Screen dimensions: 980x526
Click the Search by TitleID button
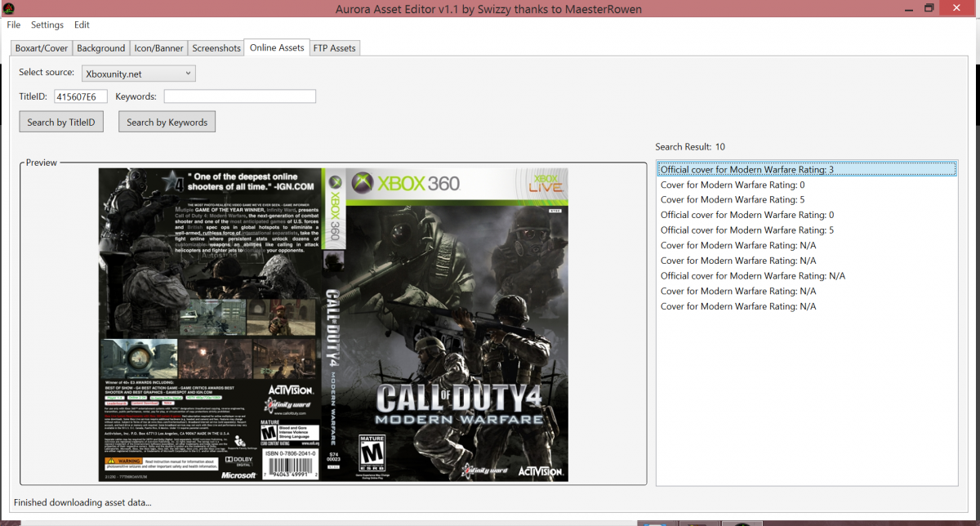click(61, 123)
